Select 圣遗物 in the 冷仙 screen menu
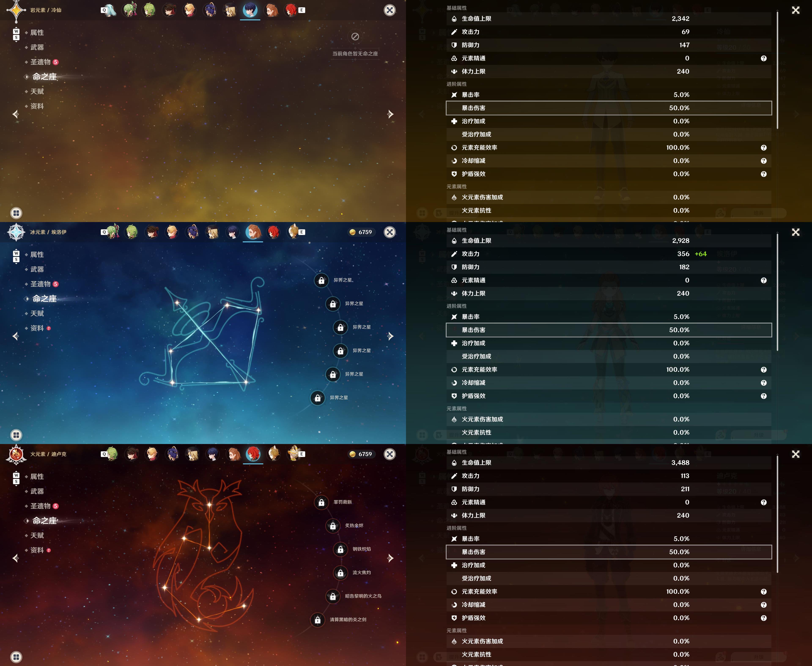Image resolution: width=812 pixels, height=666 pixels. click(x=40, y=62)
